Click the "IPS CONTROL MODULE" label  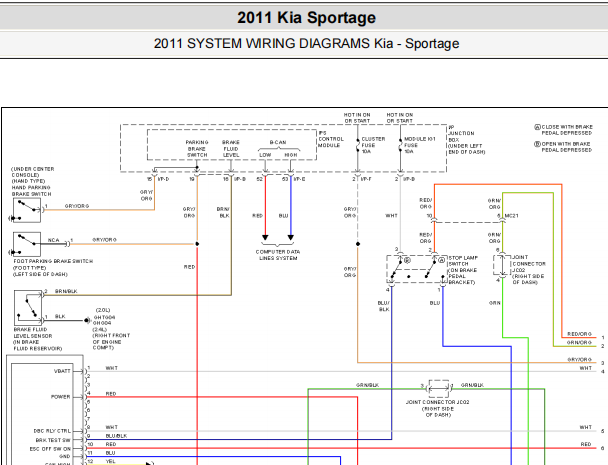pyautogui.click(x=331, y=139)
